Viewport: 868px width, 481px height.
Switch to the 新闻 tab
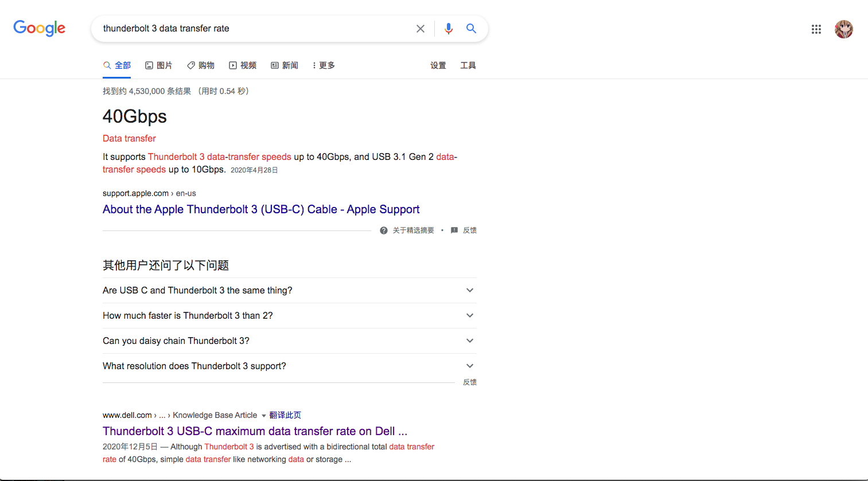pyautogui.click(x=285, y=65)
